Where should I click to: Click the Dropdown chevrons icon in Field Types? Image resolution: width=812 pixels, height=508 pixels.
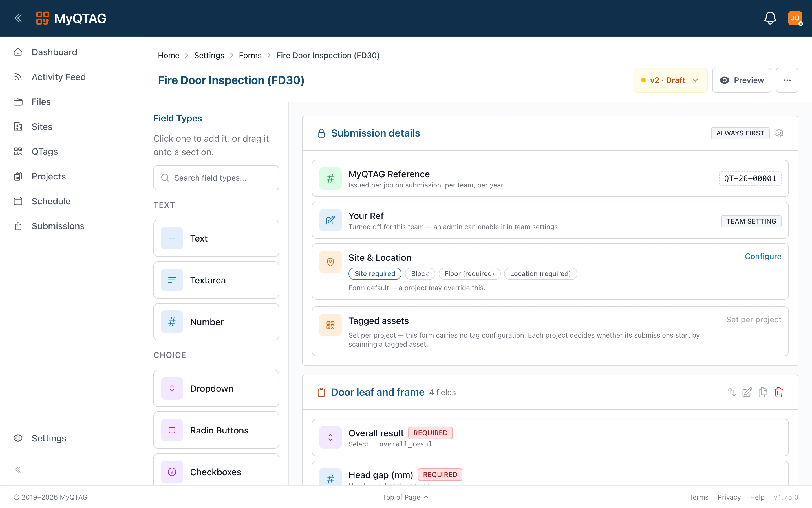coord(172,388)
